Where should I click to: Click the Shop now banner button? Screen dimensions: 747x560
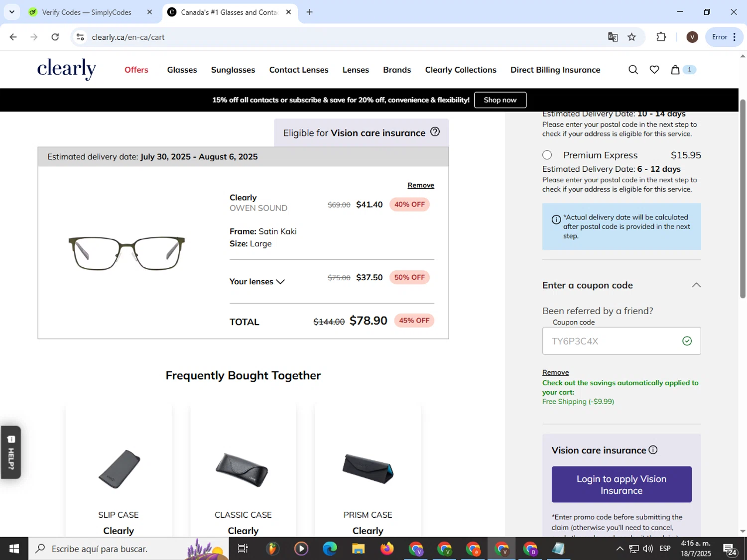pyautogui.click(x=500, y=100)
